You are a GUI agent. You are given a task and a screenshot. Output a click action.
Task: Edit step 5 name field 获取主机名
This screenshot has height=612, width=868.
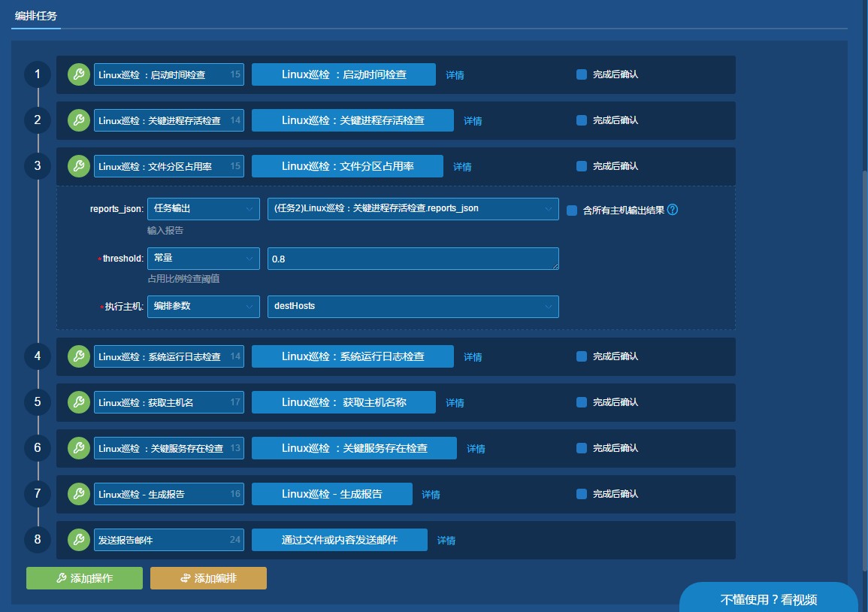[169, 402]
